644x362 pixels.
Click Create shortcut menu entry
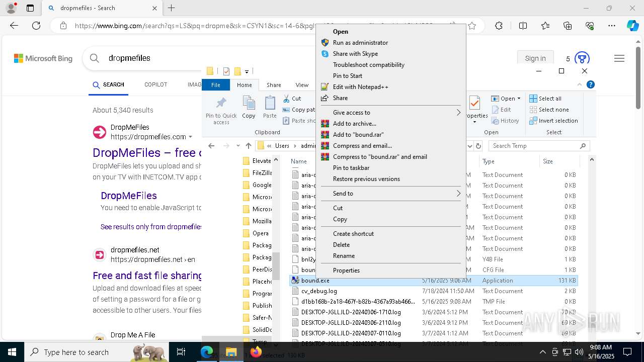click(x=353, y=234)
